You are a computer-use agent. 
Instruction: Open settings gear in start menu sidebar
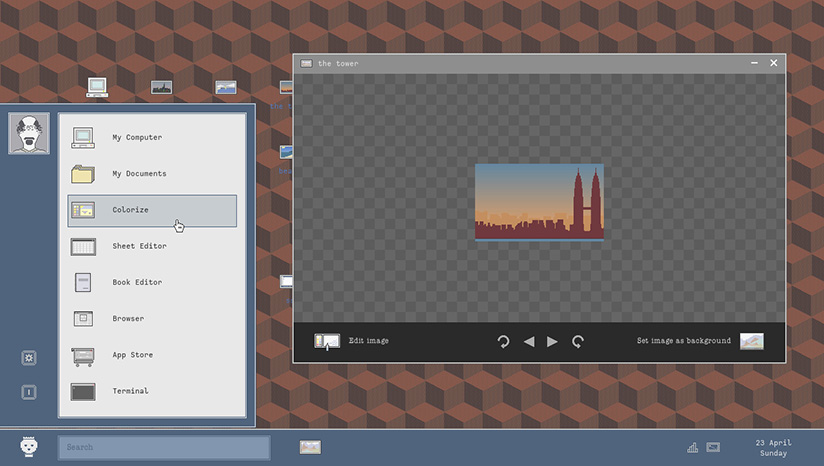(x=29, y=358)
